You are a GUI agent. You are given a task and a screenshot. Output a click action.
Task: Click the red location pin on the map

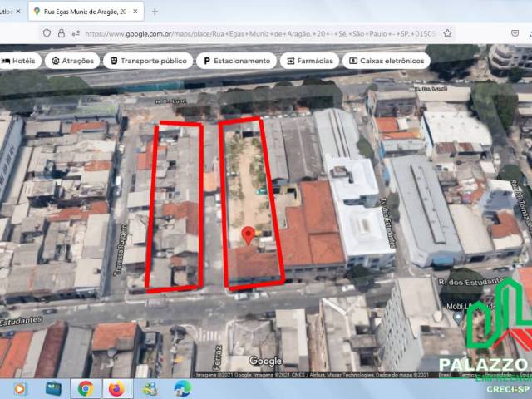248,235
